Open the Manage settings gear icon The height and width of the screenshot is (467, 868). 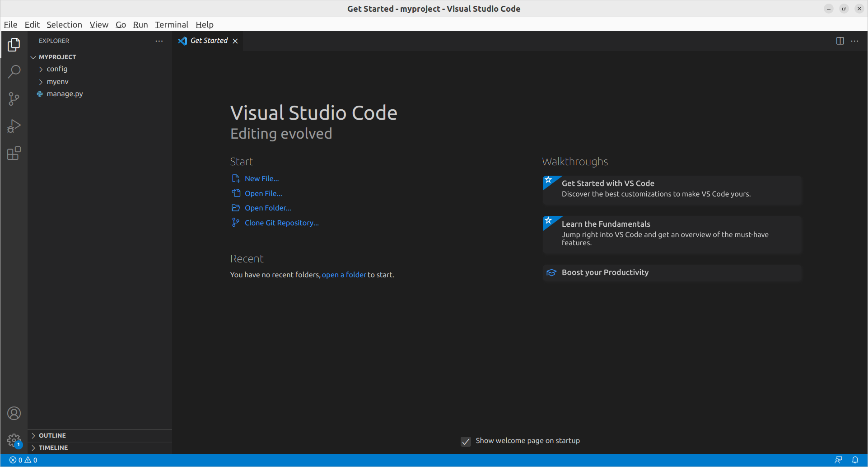(14, 440)
